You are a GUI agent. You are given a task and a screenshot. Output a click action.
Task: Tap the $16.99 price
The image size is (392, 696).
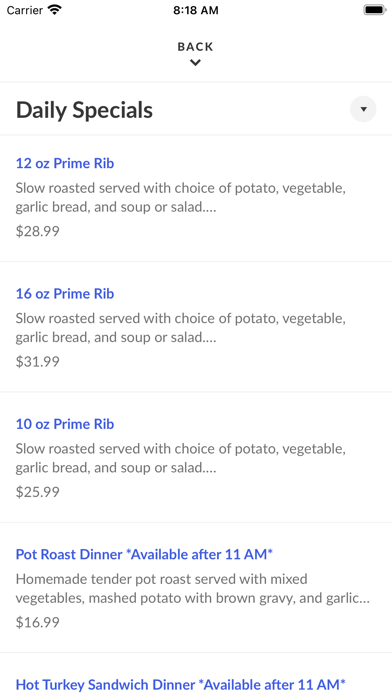tap(38, 622)
